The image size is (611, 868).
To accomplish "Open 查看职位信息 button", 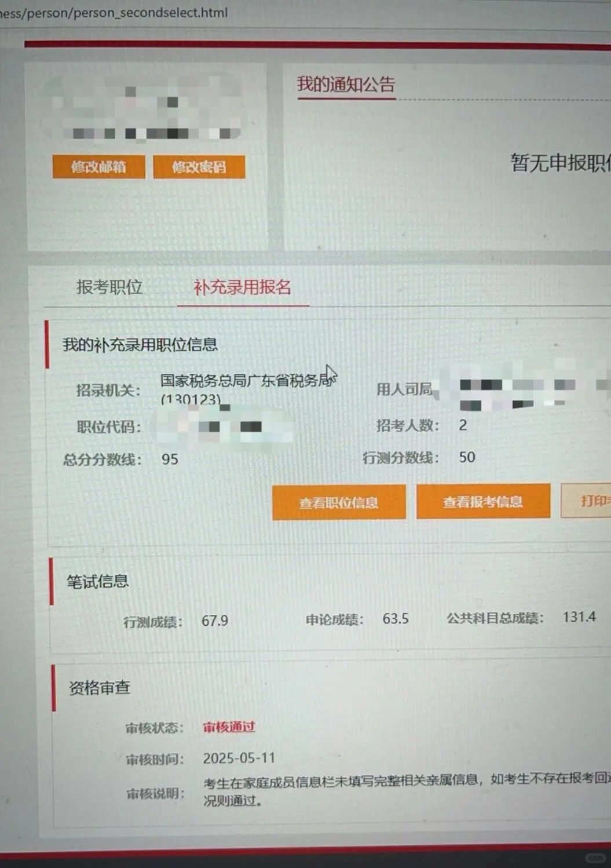I will pyautogui.click(x=339, y=502).
